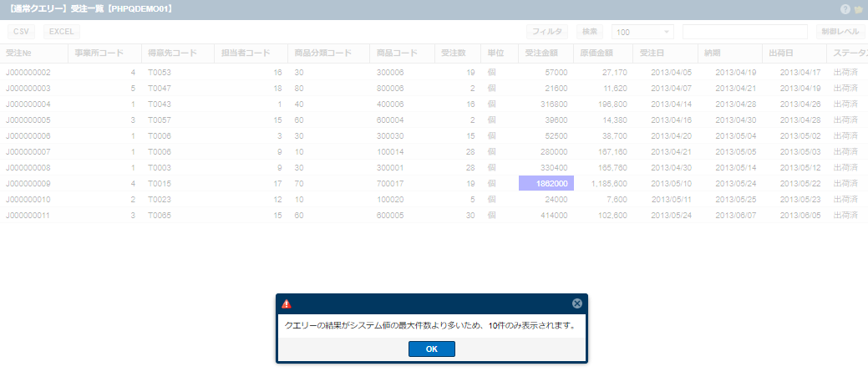868x382 pixels.
Task: Click the 納期 column header
Action: click(729, 53)
